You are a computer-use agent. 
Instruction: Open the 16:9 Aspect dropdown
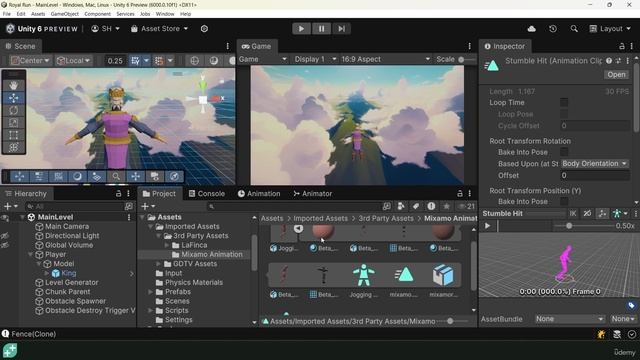(385, 59)
